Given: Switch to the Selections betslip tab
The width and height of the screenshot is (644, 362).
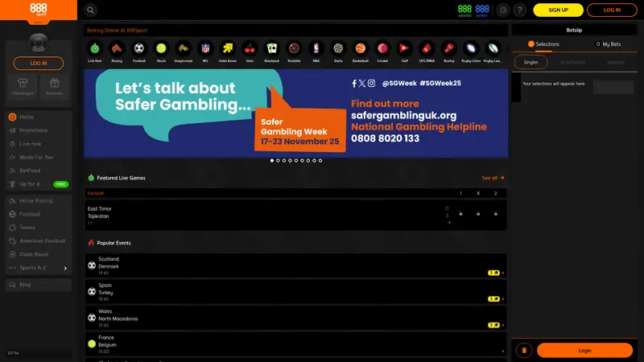Looking at the screenshot, I should coord(543,44).
